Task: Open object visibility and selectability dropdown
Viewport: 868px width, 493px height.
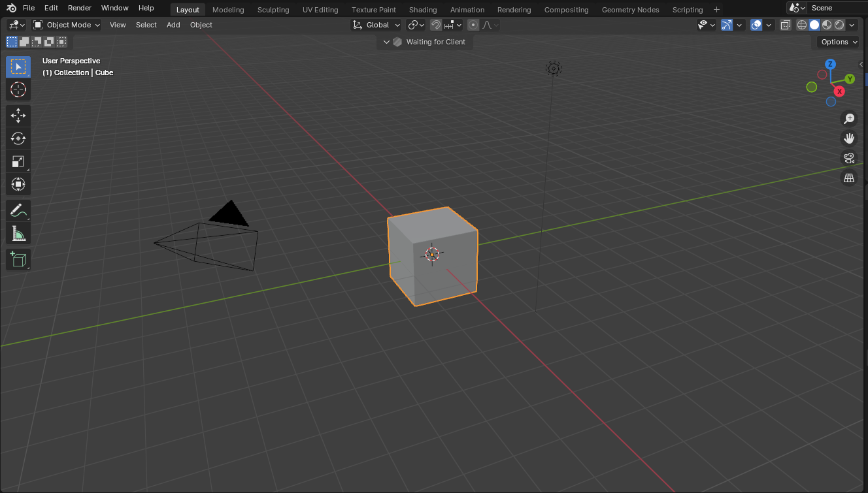Action: (x=706, y=25)
